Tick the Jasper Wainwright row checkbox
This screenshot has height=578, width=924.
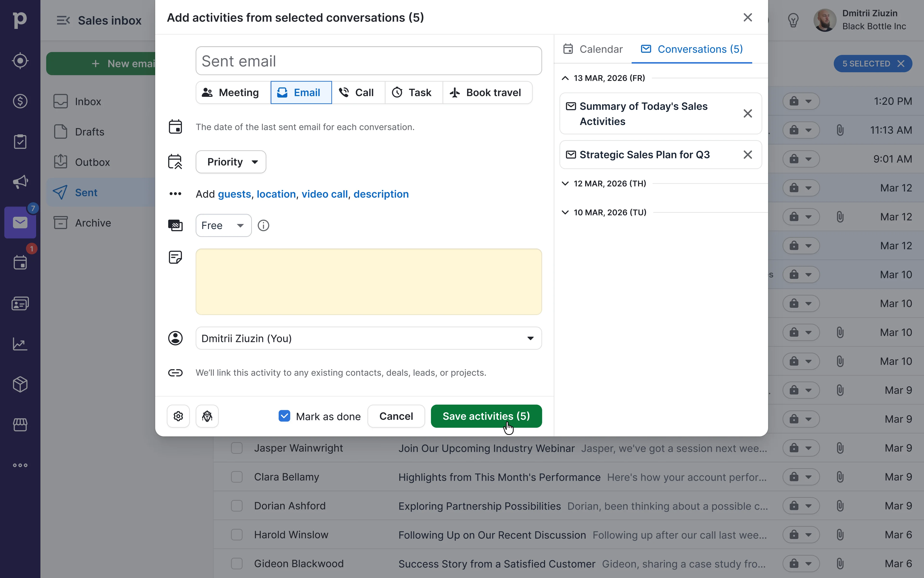tap(237, 448)
